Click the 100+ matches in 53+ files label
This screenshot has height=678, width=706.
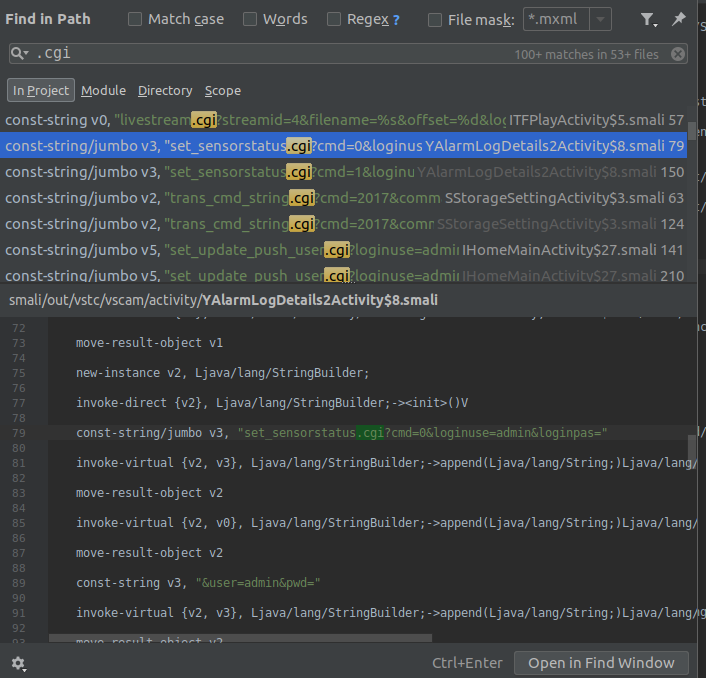(586, 54)
